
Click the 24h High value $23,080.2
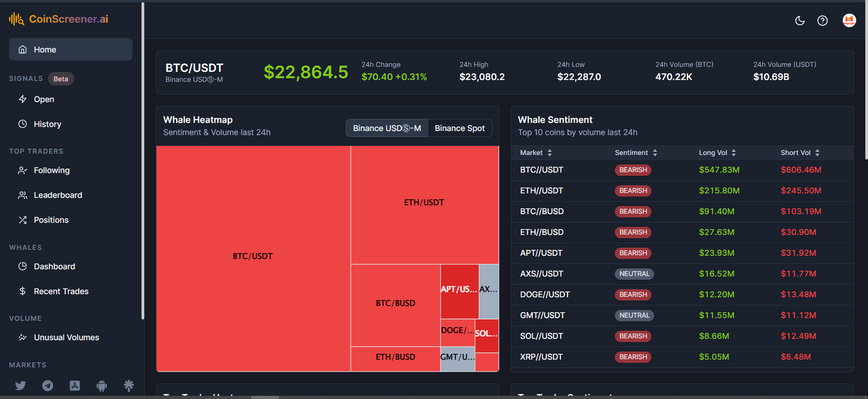pos(482,77)
